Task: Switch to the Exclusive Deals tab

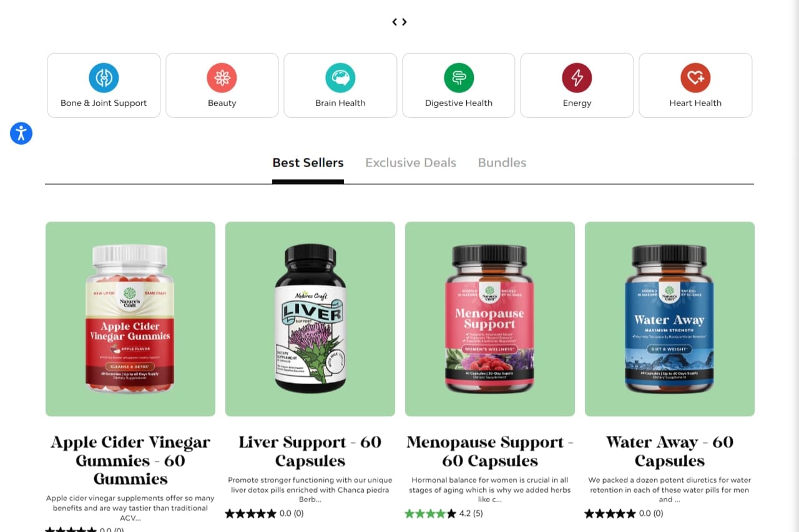Action: pos(411,163)
